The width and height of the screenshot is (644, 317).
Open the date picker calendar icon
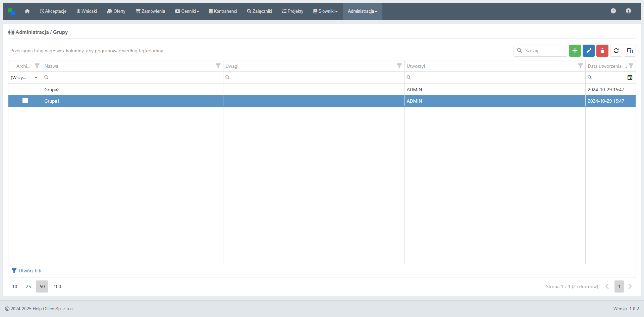click(630, 77)
